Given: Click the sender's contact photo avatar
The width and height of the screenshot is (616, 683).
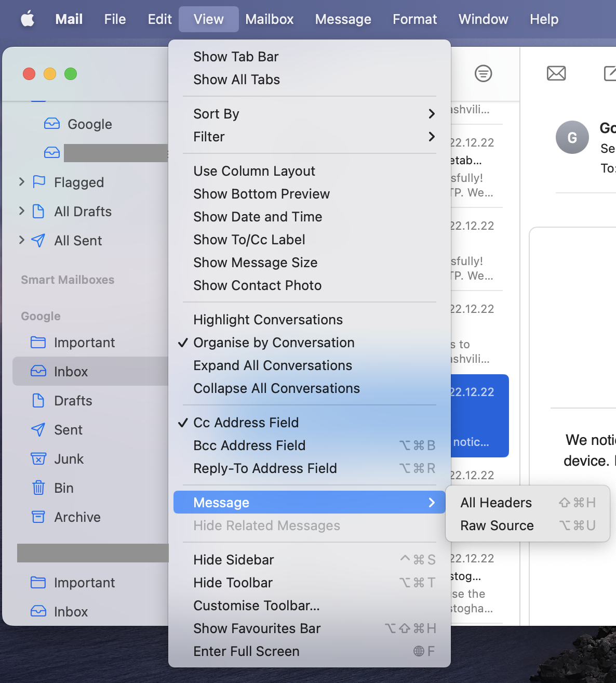Looking at the screenshot, I should pyautogui.click(x=572, y=137).
